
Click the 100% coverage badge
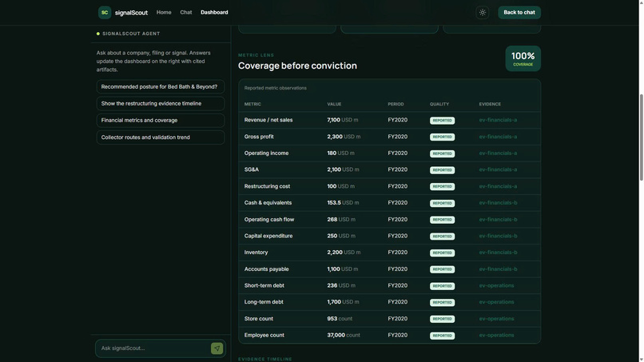[x=523, y=58]
